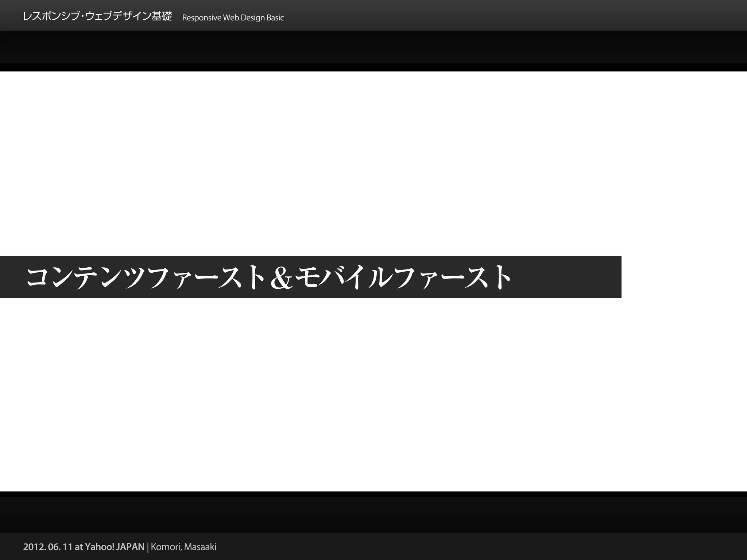This screenshot has width=747, height=560.
Task: Click the slide heading コンテンツファースト＆モバイルファースト
Action: 269,277
